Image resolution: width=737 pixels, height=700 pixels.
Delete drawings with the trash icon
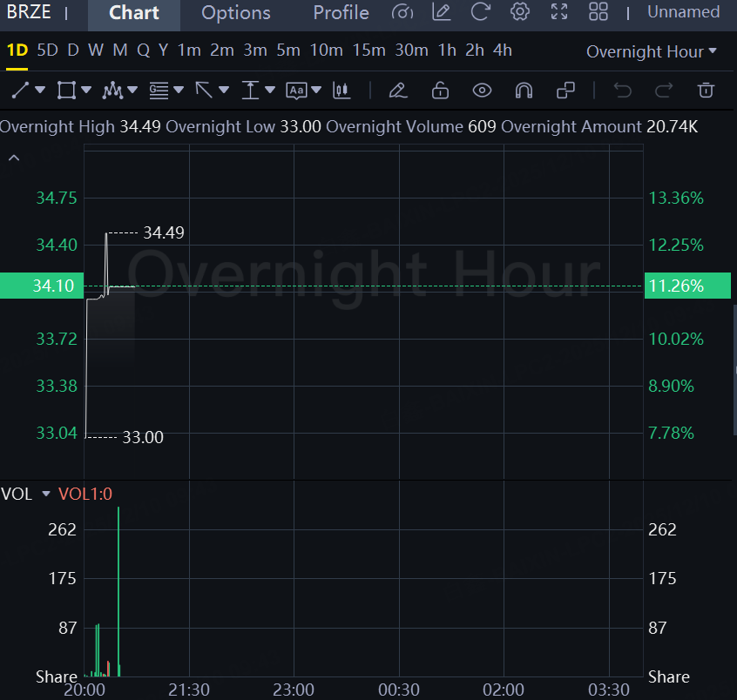click(707, 90)
